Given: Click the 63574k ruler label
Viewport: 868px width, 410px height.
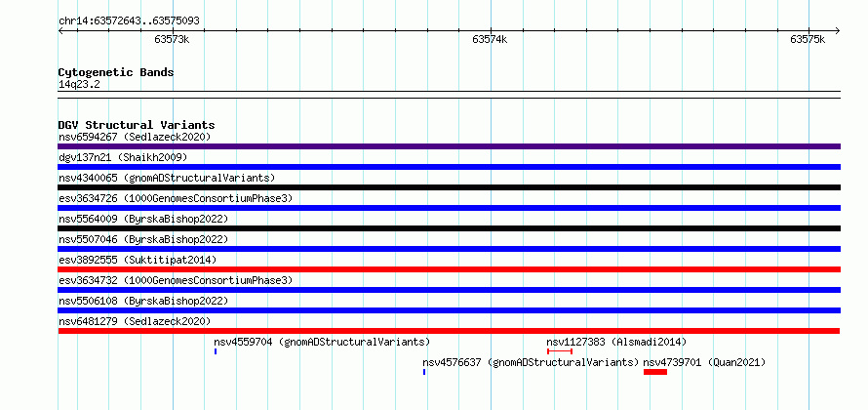Looking at the screenshot, I should (490, 39).
